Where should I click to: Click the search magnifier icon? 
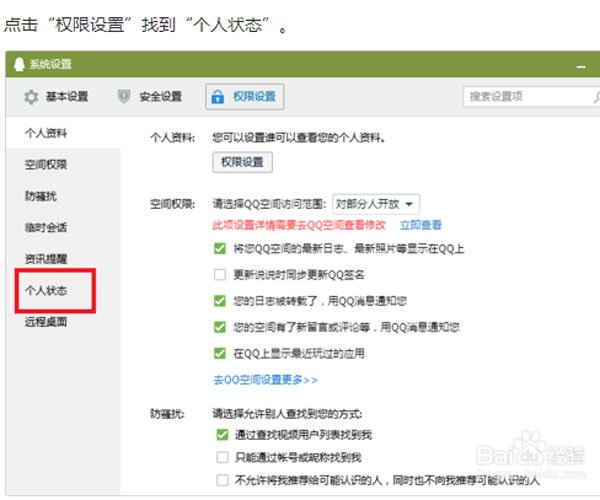(597, 97)
